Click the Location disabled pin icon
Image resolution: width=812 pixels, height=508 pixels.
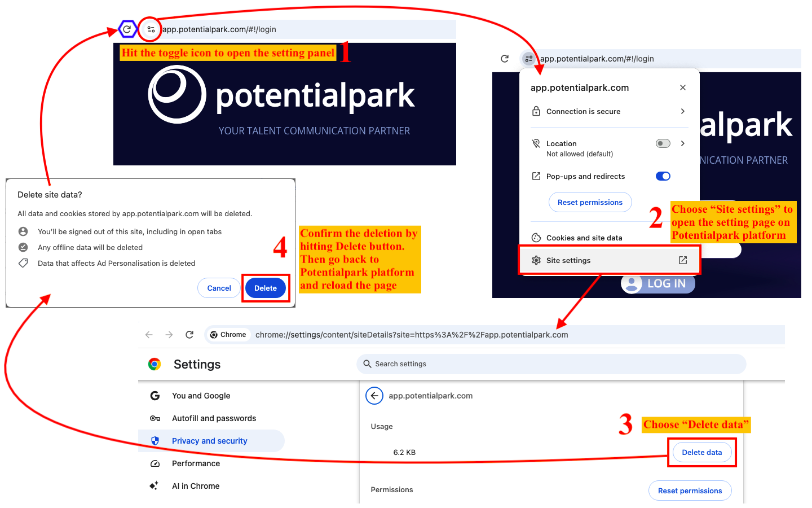536,143
